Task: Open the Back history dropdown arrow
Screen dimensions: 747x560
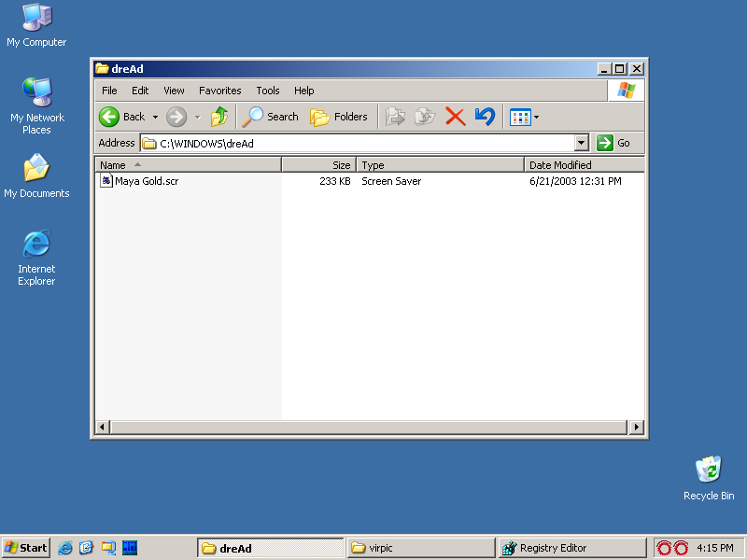Action: [155, 117]
